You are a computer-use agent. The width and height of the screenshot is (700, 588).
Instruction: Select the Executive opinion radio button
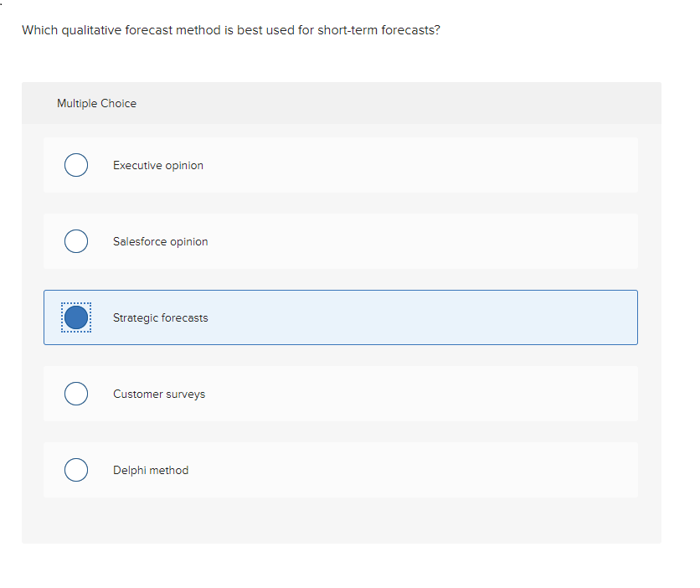[76, 165]
